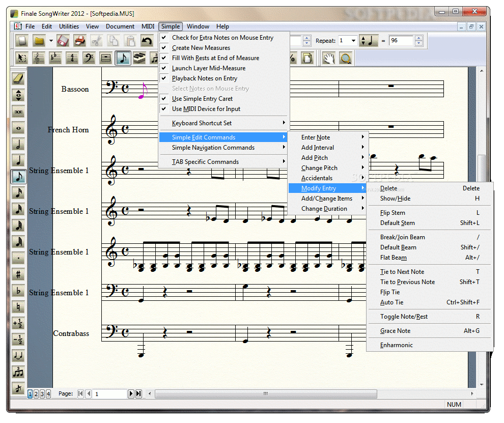Screen dimensions: 504x423
Task: Toggle Use MIDI Device for Input
Action: (225, 109)
